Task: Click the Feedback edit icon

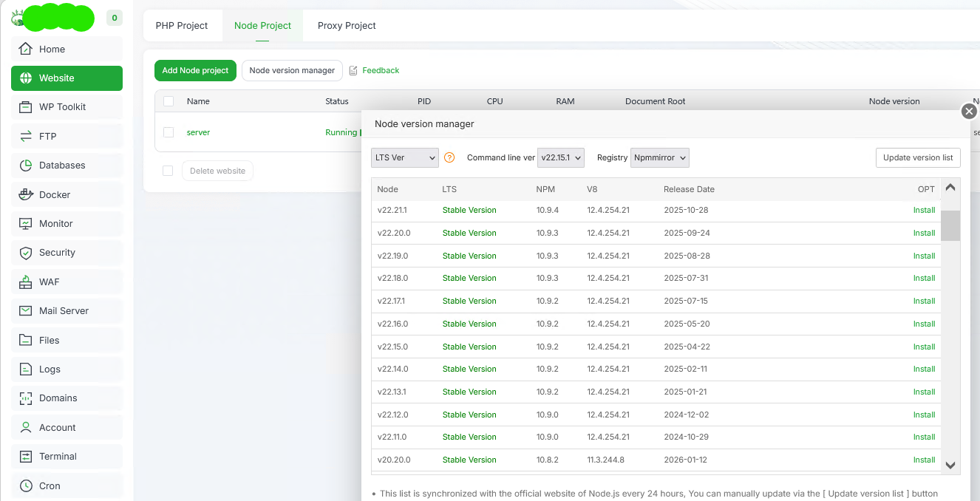Action: [353, 70]
